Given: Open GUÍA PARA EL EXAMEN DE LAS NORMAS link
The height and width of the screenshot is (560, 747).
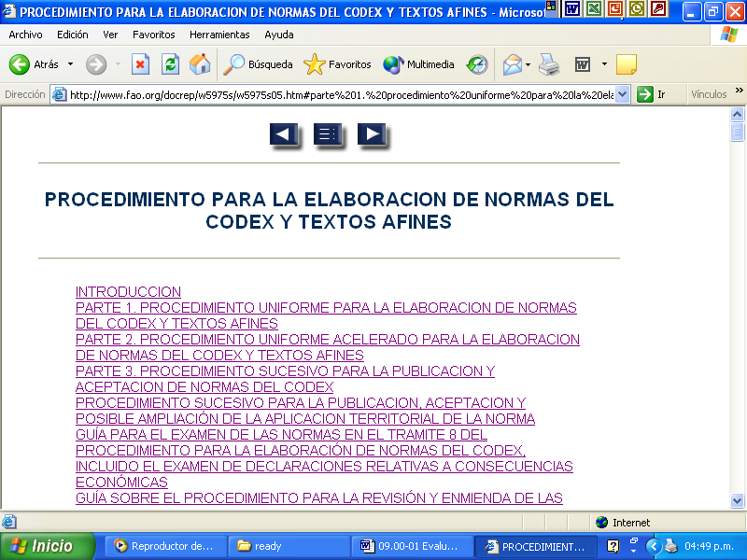Looking at the screenshot, I should 324,458.
